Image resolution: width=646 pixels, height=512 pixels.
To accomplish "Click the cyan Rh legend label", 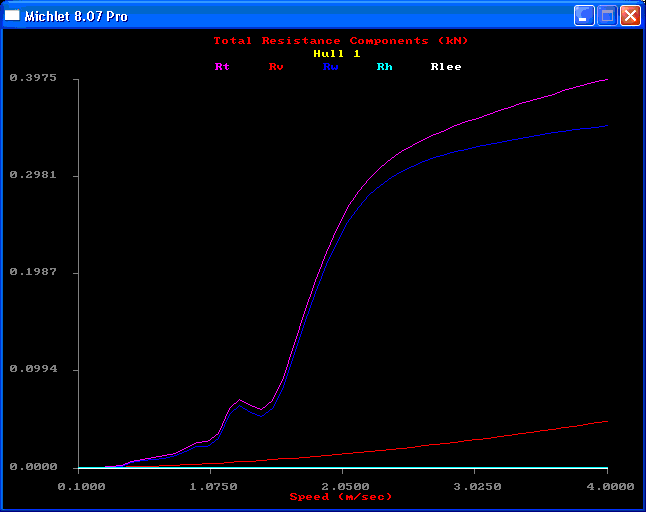I will coord(384,67).
